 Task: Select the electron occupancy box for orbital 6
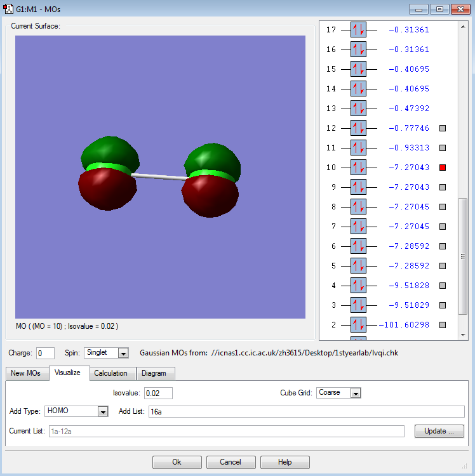pos(358,246)
